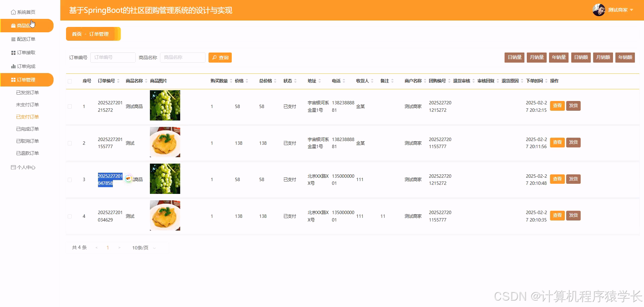Sort by 收货人 column arrows
Screen dimensions: 644x307
pos(372,81)
